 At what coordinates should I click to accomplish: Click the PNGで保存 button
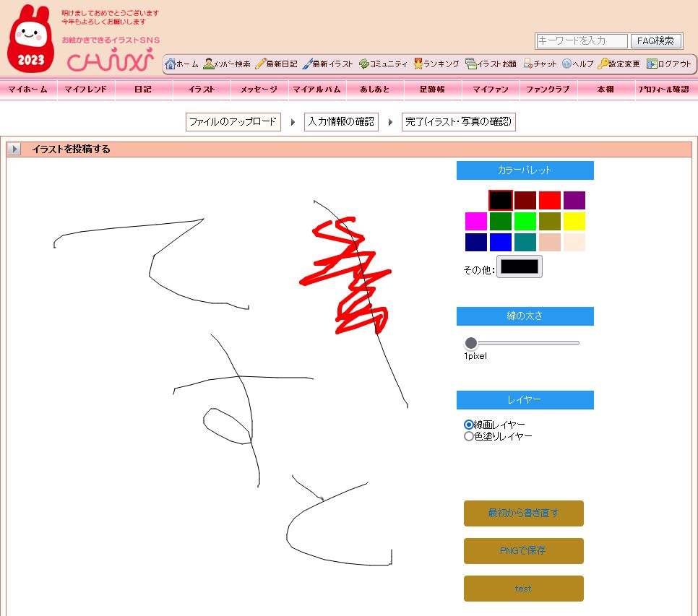coord(523,550)
